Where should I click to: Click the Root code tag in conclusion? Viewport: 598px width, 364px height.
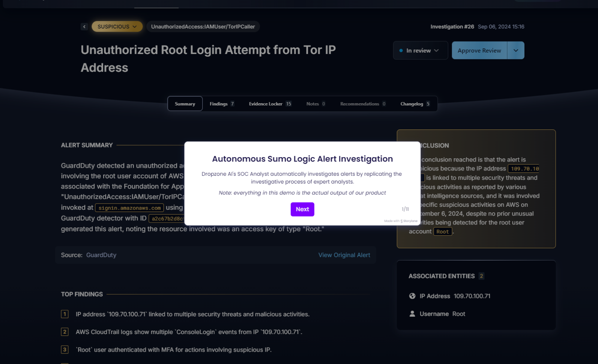(x=443, y=232)
